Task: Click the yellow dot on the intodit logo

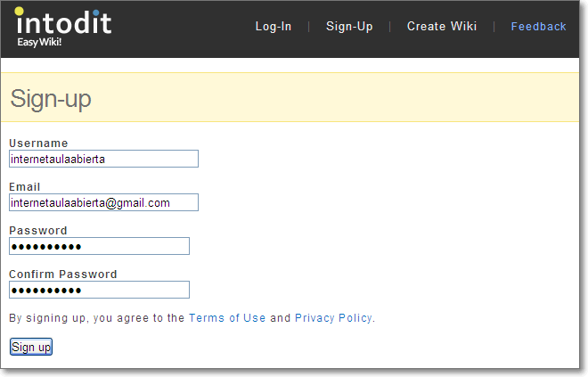Action: (x=19, y=12)
